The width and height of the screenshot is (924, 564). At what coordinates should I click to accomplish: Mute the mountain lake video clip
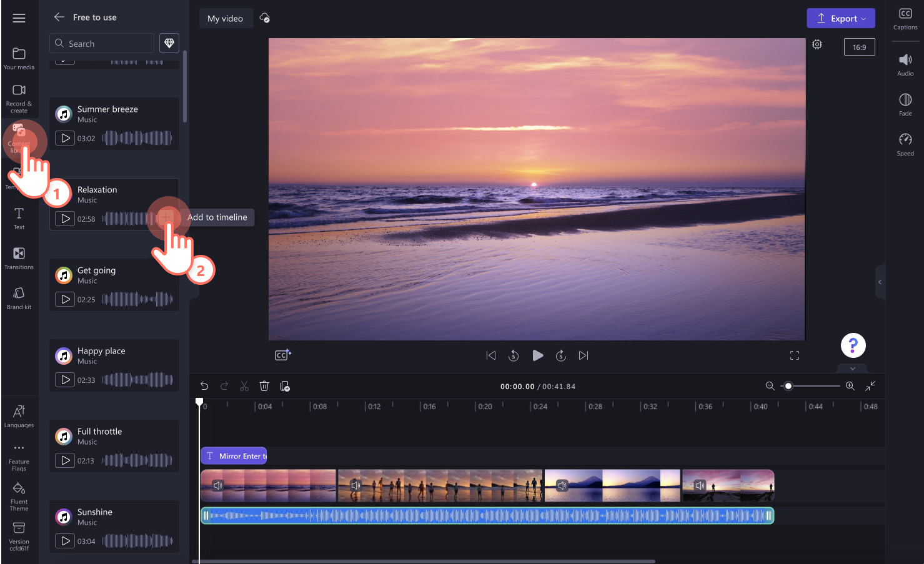(x=562, y=485)
